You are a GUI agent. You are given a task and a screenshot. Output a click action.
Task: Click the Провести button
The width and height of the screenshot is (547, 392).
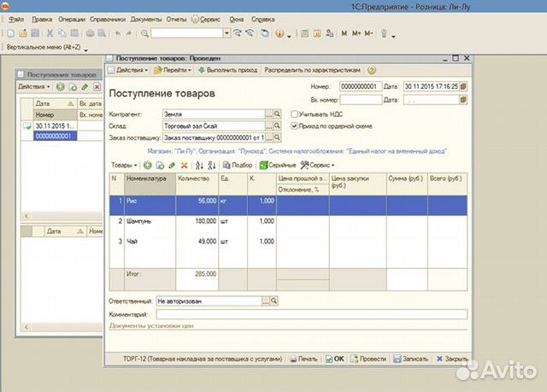coord(368,359)
